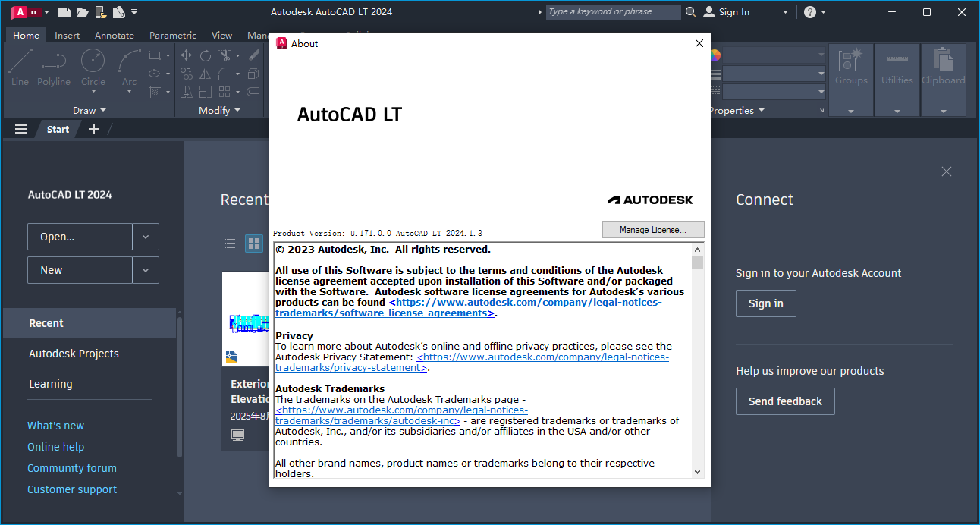Open the Hatch tool
980x525 pixels.
(x=155, y=91)
